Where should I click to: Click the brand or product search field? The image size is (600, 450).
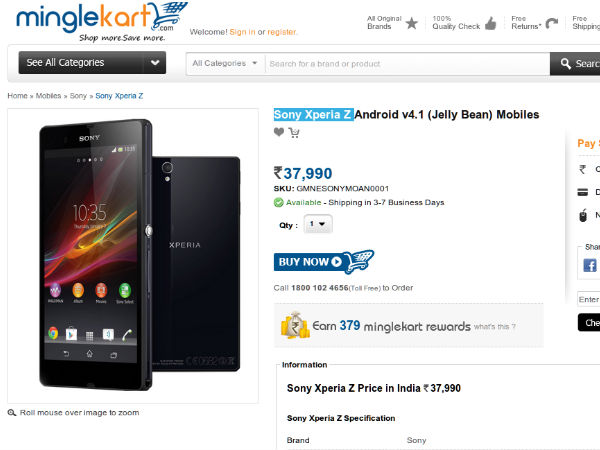click(x=408, y=64)
